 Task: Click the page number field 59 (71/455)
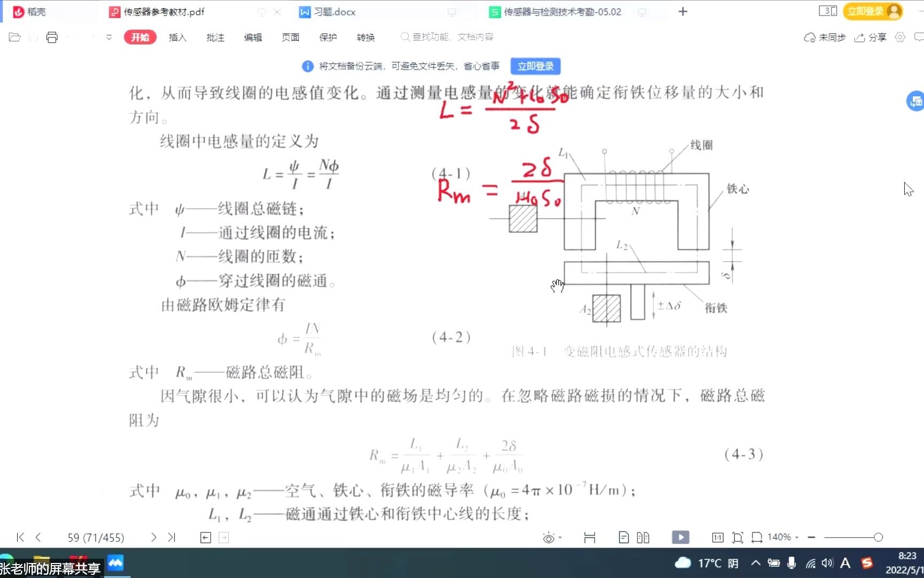click(x=96, y=537)
